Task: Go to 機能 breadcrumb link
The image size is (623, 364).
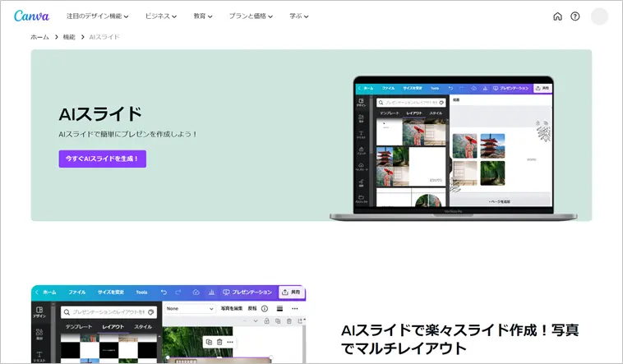Action: (x=69, y=37)
